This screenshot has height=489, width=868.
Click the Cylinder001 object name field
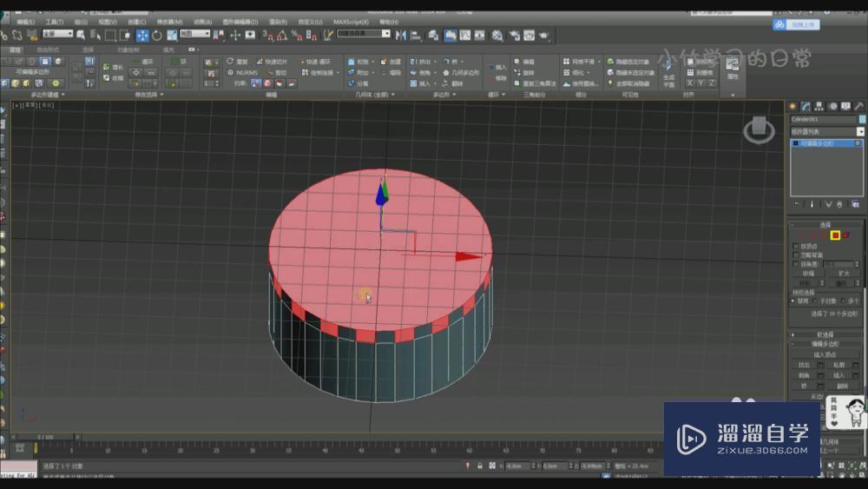coord(823,119)
